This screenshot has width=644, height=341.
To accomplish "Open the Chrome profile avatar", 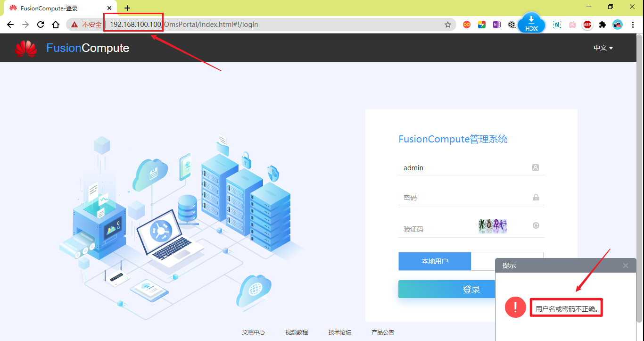I will [x=618, y=25].
